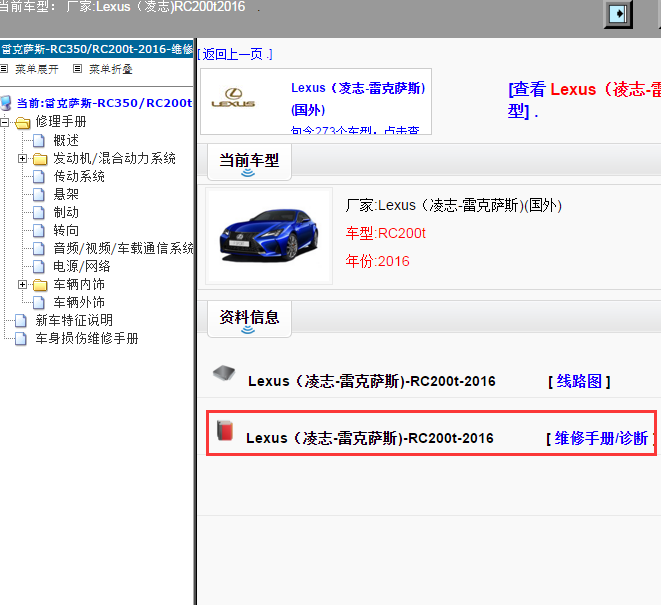Click the 年份:2016 red text
This screenshot has height=605, width=661.
tap(377, 261)
